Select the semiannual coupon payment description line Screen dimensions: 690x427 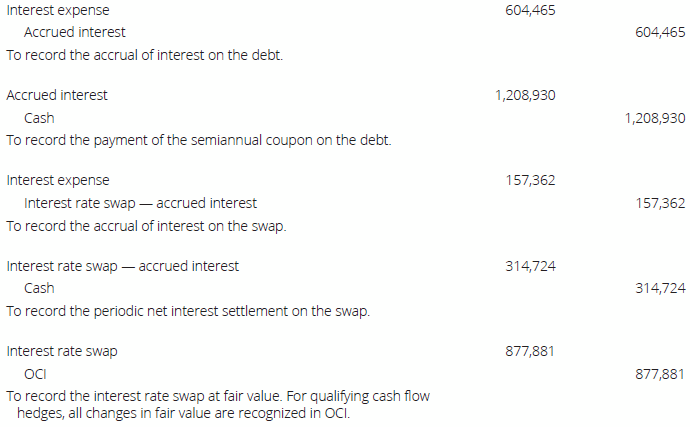198,140
